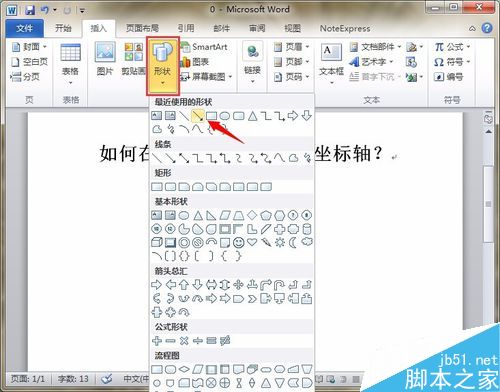Screen dimensions: 500x392
Task: Collapse the ribbon with the caret icon
Action: (472, 29)
